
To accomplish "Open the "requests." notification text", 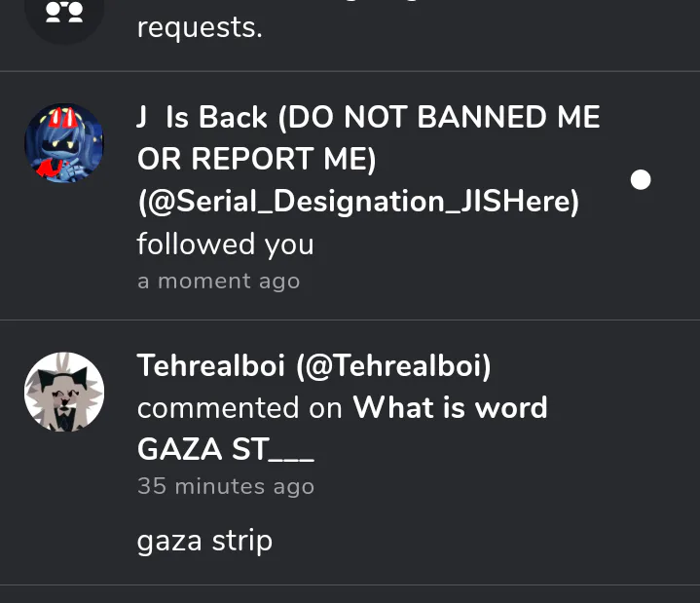I will tap(200, 27).
